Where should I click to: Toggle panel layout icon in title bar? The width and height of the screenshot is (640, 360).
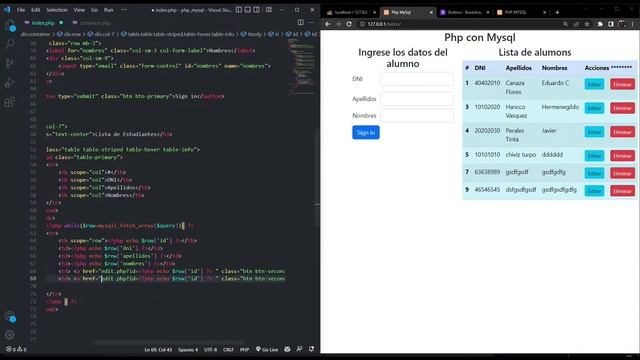(248, 9)
